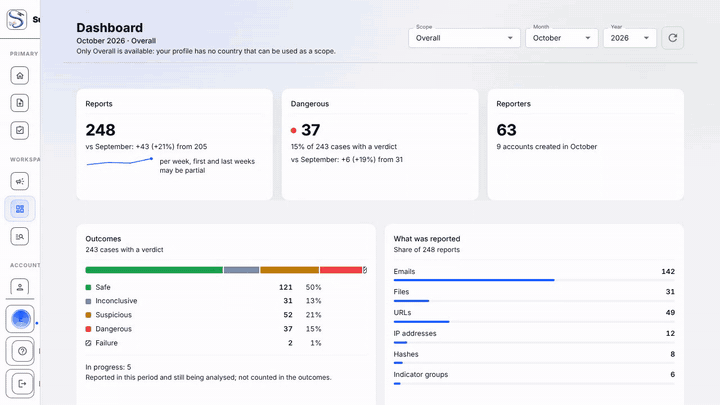Click the 'IP addresses' label
The width and height of the screenshot is (720, 405).
coord(415,333)
